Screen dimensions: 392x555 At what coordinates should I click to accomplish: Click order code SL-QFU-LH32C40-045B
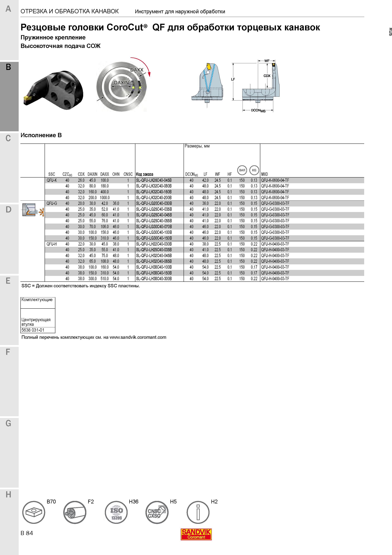pos(154,256)
